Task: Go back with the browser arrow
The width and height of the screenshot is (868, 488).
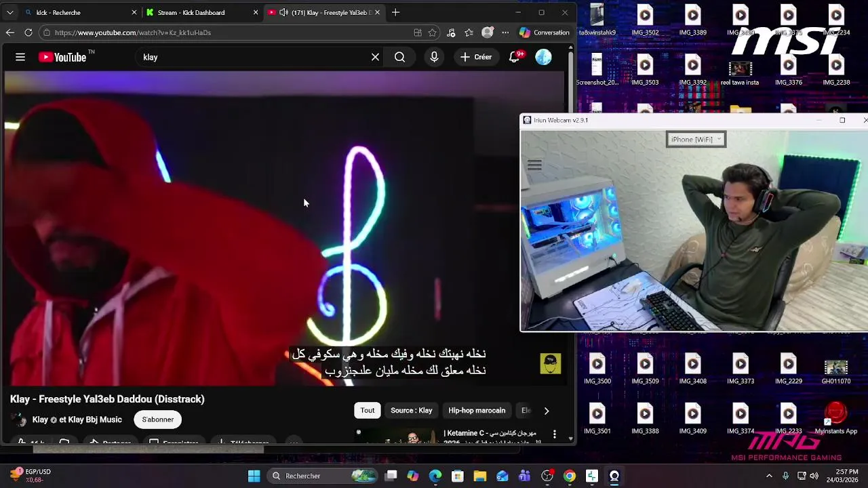Action: (x=9, y=33)
